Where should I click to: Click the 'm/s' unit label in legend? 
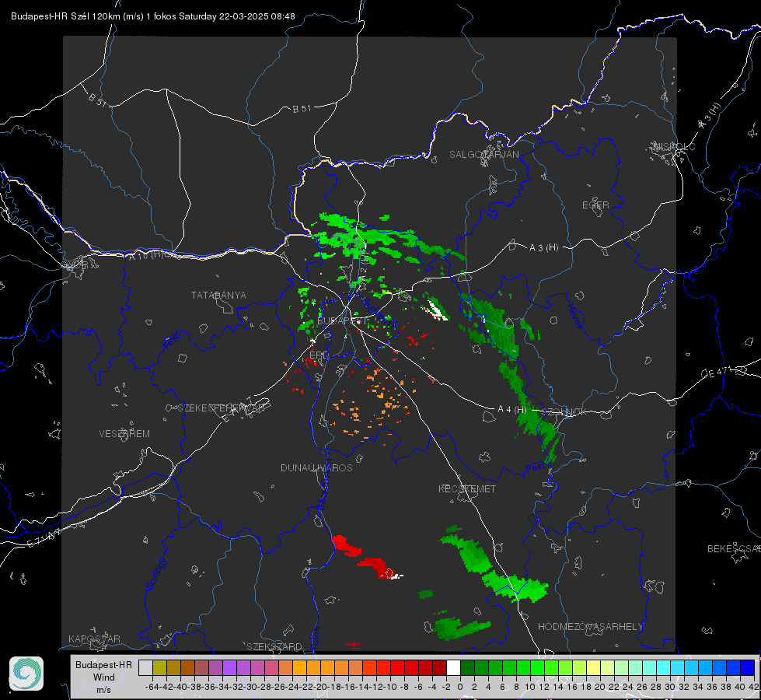[103, 690]
